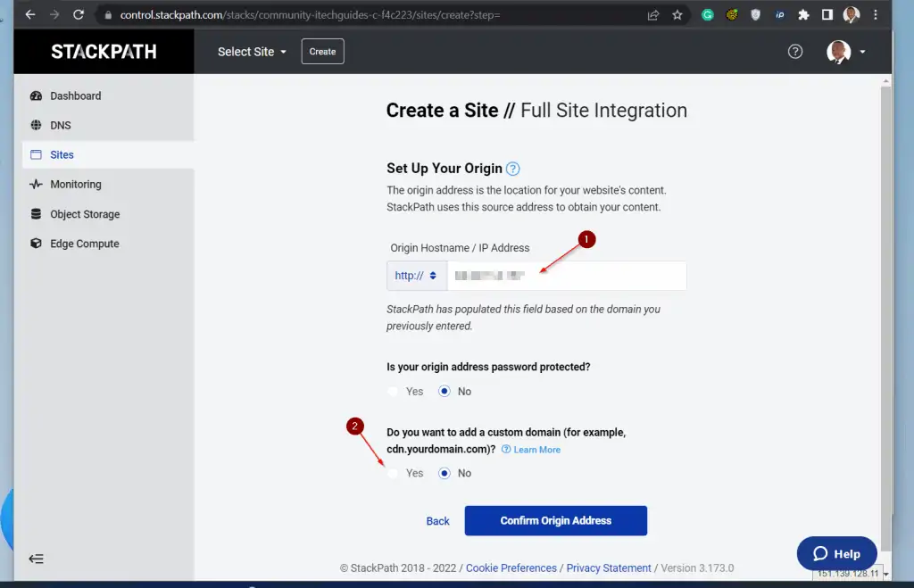
Task: Open Object Storage in the sidebar
Action: (x=85, y=214)
